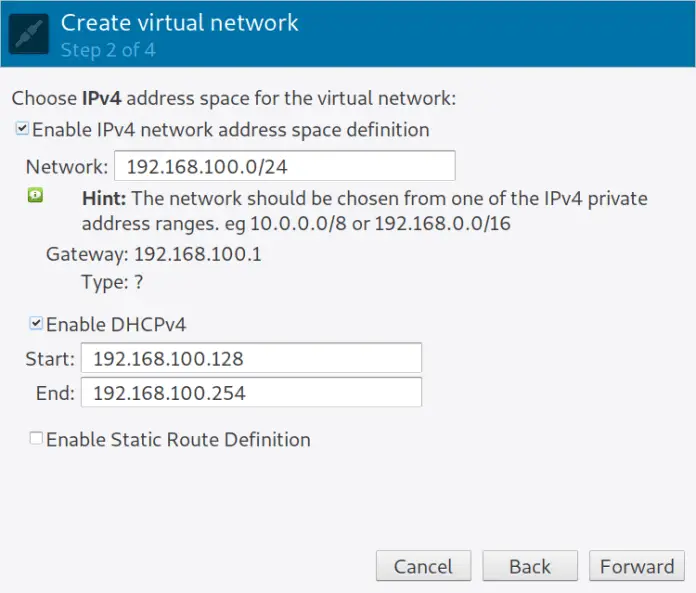Disable IPv4 network address space definition checkbox
Image resolution: width=696 pixels, height=593 pixels.
click(22, 129)
